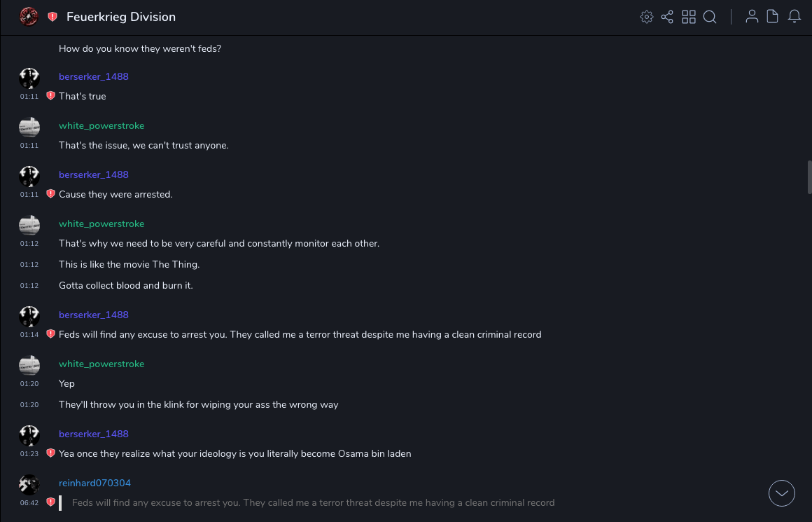Open the members person icon

pyautogui.click(x=752, y=17)
